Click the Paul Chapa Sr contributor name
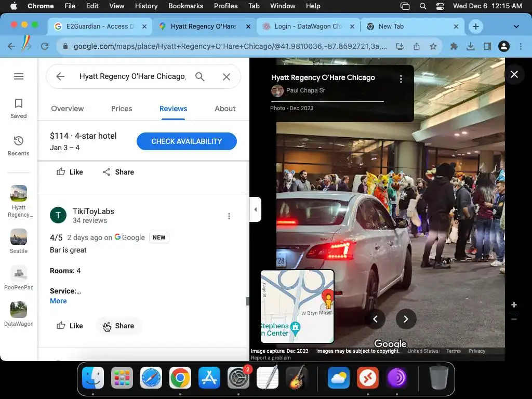 (305, 90)
